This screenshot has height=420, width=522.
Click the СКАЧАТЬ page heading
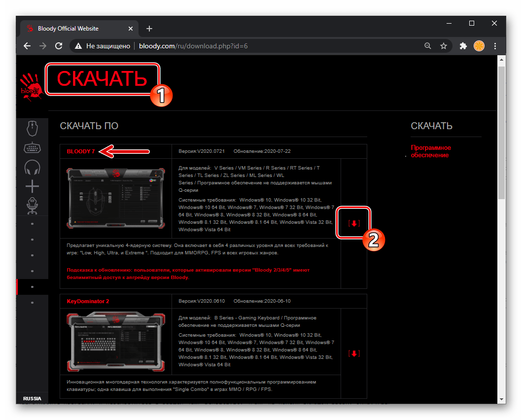pos(102,79)
